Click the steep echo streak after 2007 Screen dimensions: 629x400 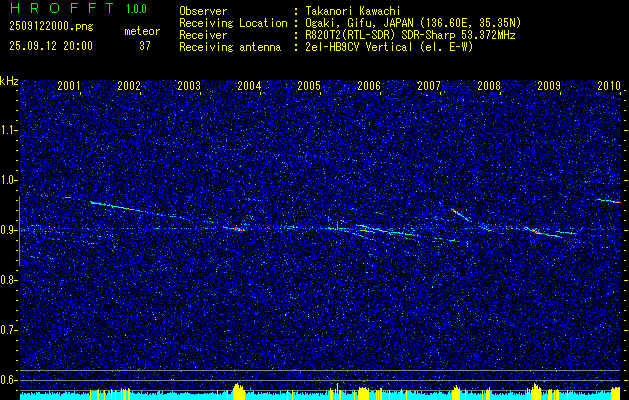coord(461,215)
